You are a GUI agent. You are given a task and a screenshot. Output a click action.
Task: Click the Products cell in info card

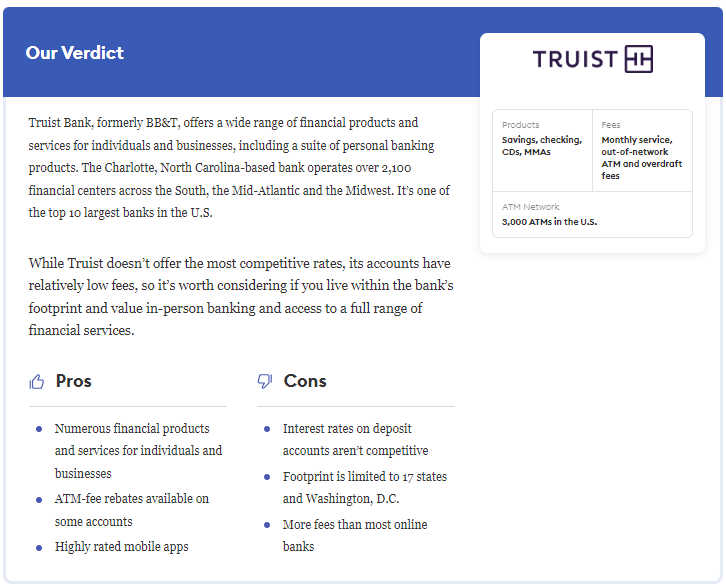543,150
